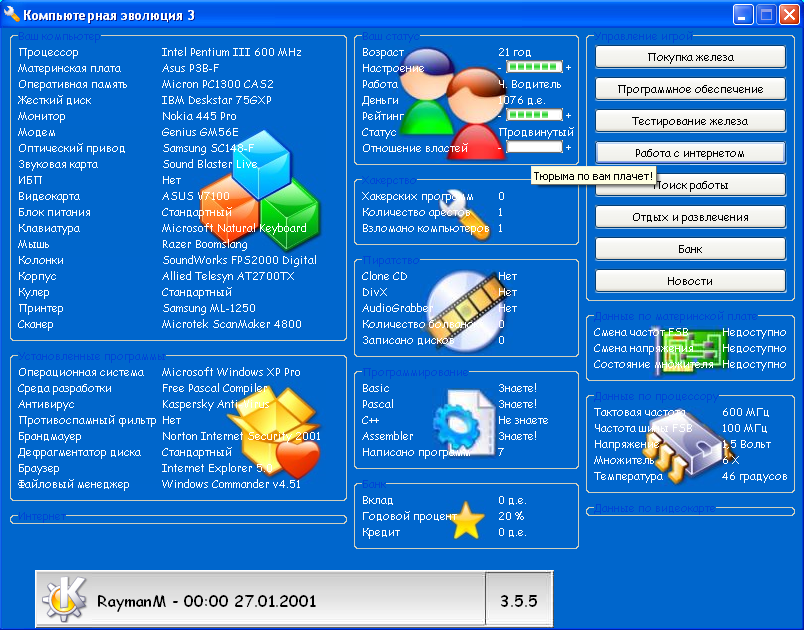Click the colored cubes icon in computer panel
Viewport: 804px width, 630px height.
tap(259, 191)
